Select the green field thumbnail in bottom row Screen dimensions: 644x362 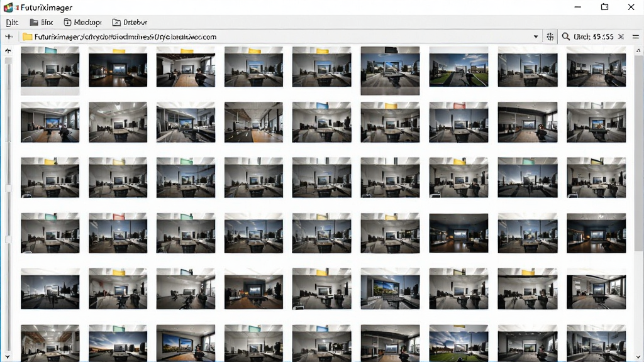pos(458,343)
